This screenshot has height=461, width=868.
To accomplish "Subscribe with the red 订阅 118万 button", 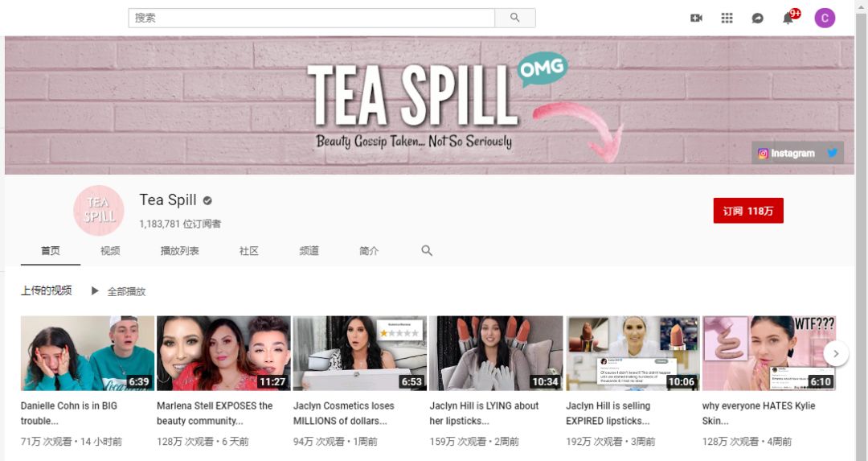I will click(748, 211).
